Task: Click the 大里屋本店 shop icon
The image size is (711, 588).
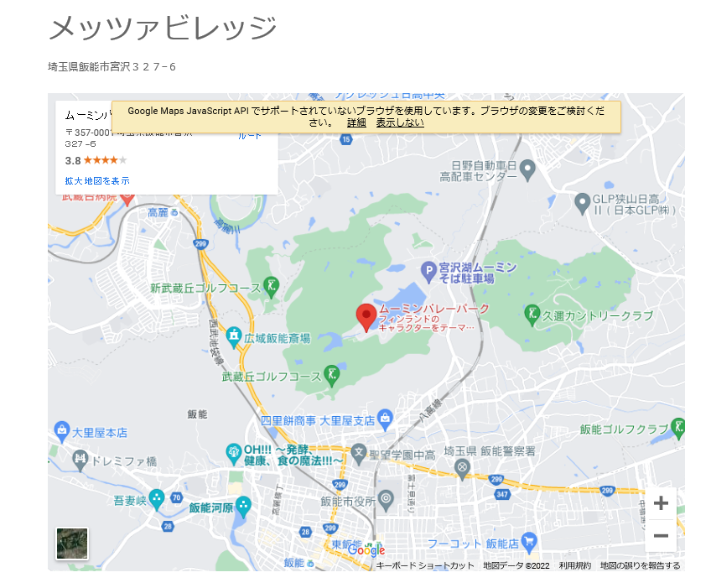Action: pyautogui.click(x=61, y=432)
